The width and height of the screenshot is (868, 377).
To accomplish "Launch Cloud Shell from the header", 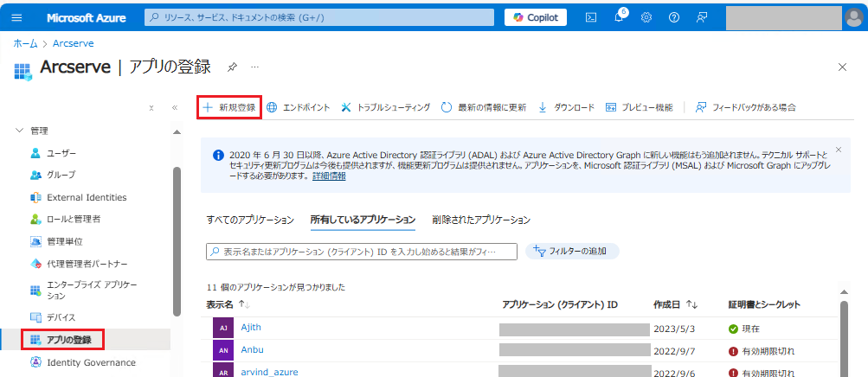I will pos(591,17).
